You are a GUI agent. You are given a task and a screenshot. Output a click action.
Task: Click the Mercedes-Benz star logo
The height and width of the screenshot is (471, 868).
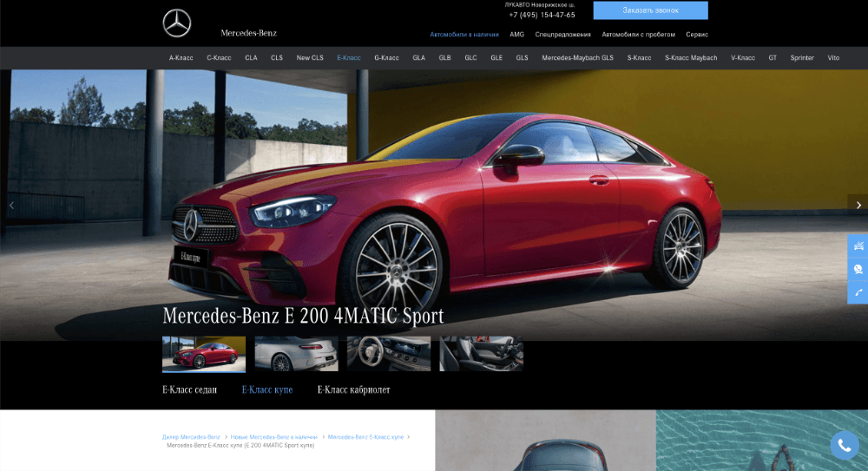(x=176, y=23)
